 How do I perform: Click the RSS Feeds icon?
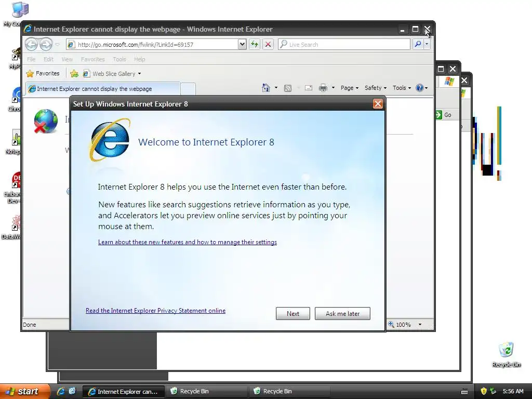pyautogui.click(x=288, y=88)
